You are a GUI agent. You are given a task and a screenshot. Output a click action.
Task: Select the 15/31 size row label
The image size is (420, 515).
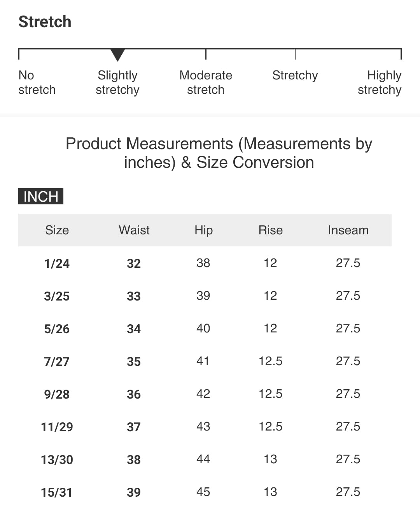pyautogui.click(x=57, y=492)
